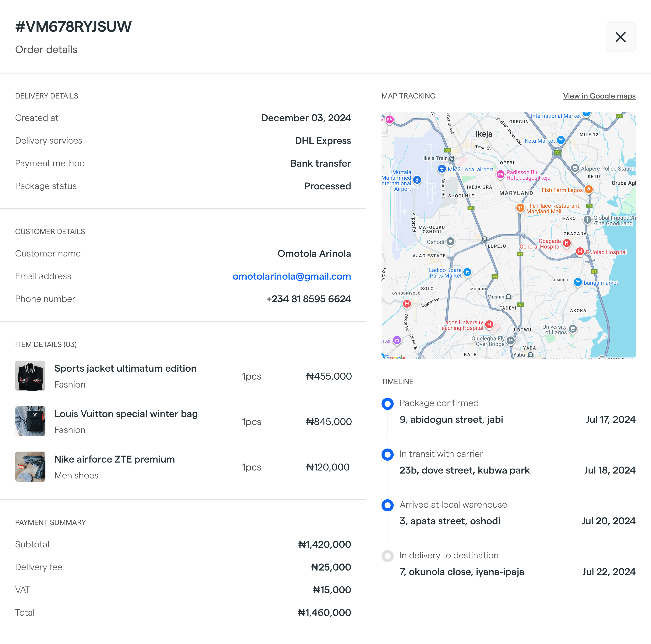
Task: Click the customer email address link
Action: pyautogui.click(x=291, y=276)
